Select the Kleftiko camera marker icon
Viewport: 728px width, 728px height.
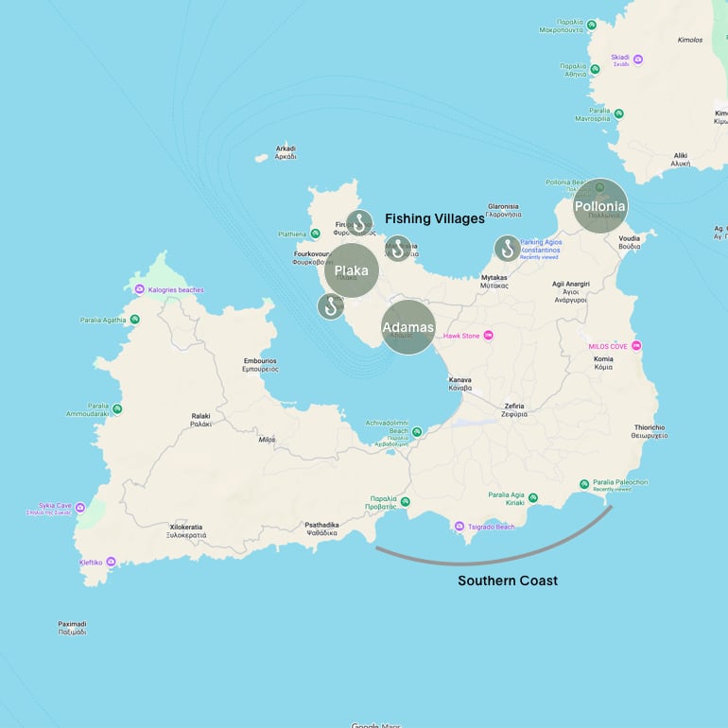pos(111,562)
